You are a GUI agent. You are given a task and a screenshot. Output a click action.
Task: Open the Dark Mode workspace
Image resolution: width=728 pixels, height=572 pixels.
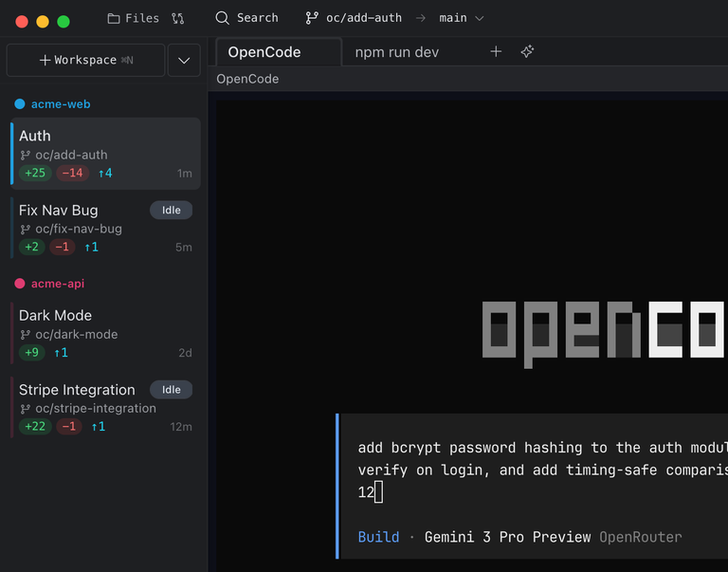(x=106, y=333)
